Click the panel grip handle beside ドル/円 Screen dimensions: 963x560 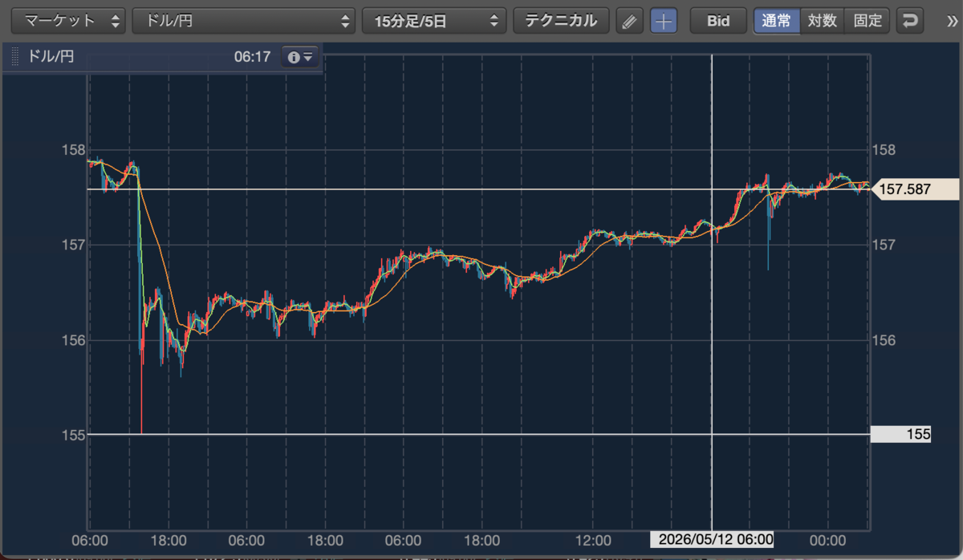tap(14, 58)
